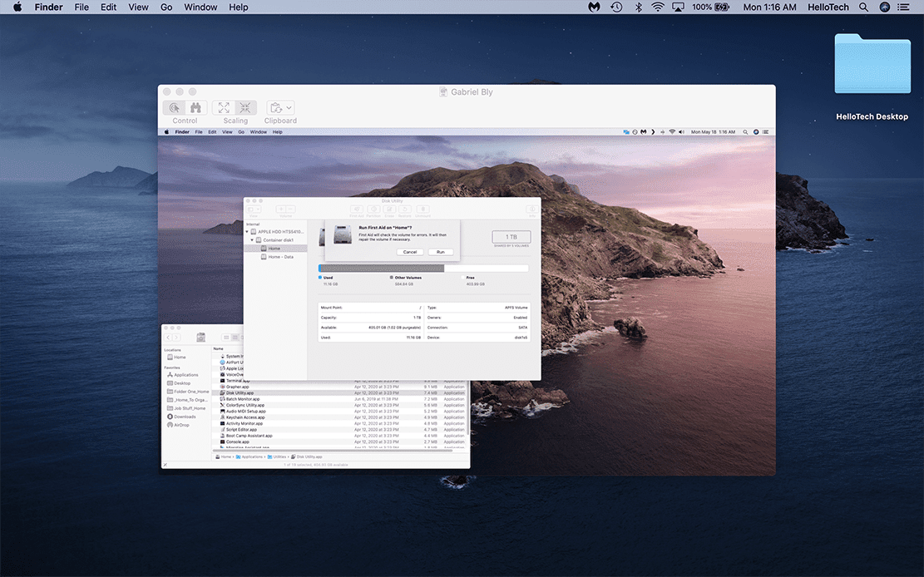Viewport: 924px width, 577px height.
Task: Open the Go menu in top menu bar
Action: coord(166,7)
